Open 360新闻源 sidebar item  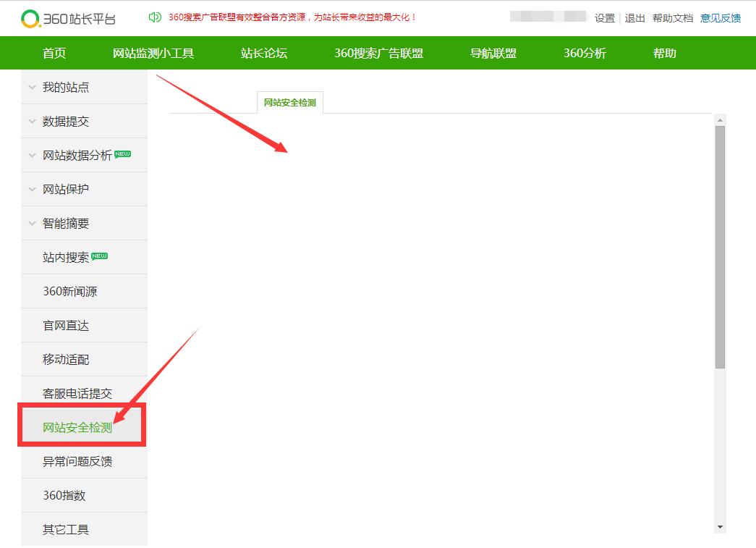[69, 292]
